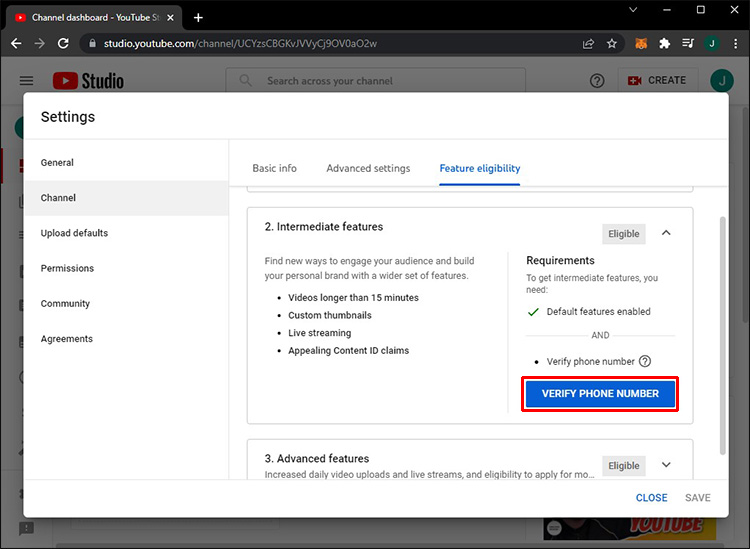Viewport: 750px width, 549px height.
Task: Click the Search across your channel field
Action: point(375,81)
